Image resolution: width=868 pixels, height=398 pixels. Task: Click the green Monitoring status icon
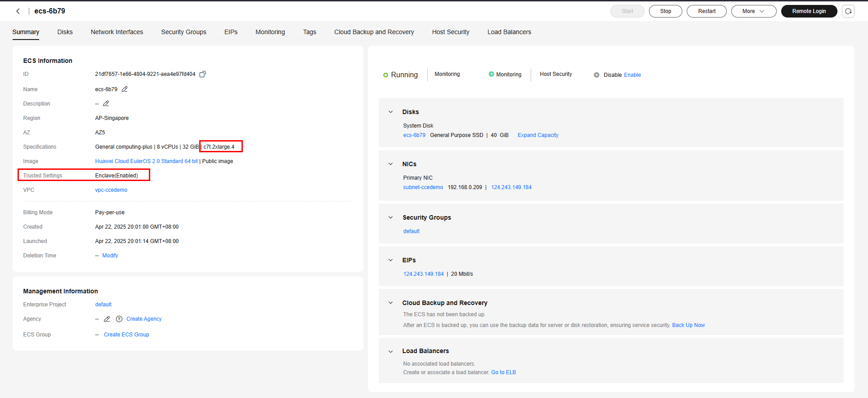pos(491,74)
